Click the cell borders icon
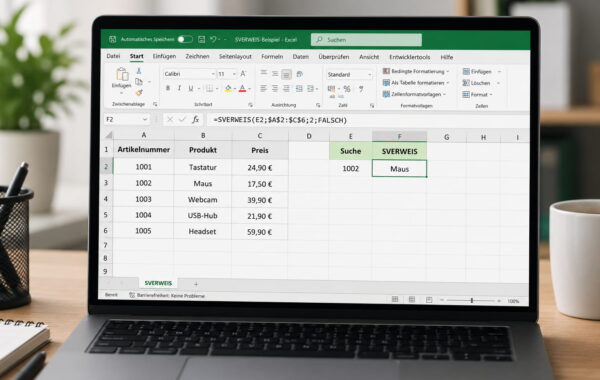The height and width of the screenshot is (380, 600). pyautogui.click(x=209, y=88)
